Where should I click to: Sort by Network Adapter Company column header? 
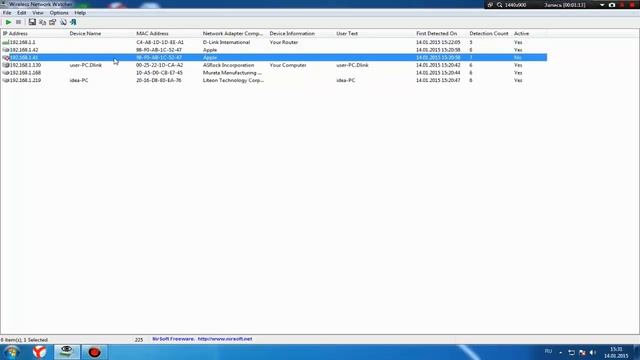tap(234, 33)
